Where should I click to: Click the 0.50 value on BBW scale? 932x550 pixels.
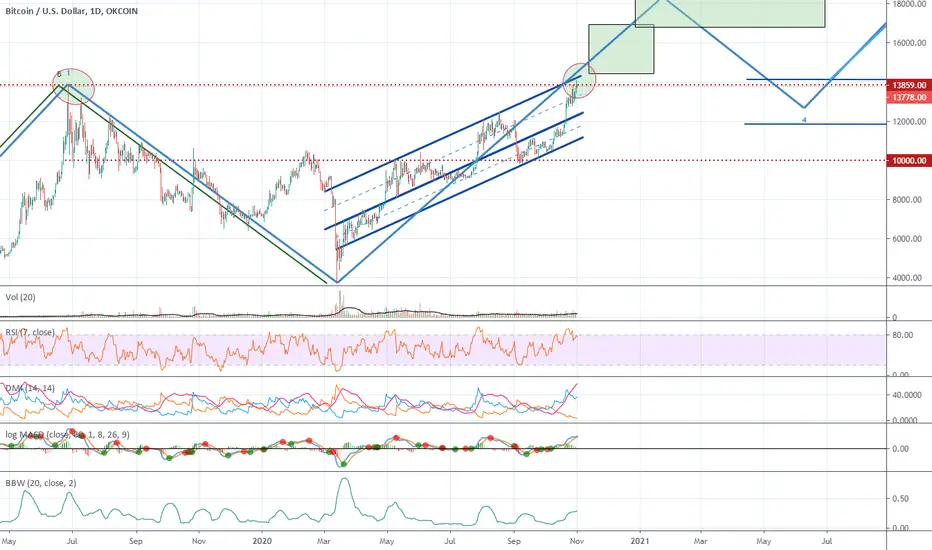click(900, 498)
